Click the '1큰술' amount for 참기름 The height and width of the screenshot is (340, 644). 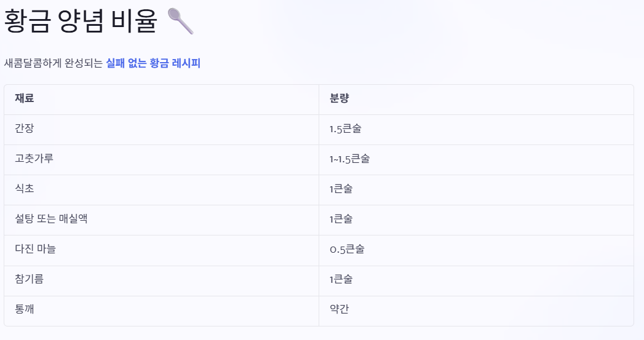[476, 281]
